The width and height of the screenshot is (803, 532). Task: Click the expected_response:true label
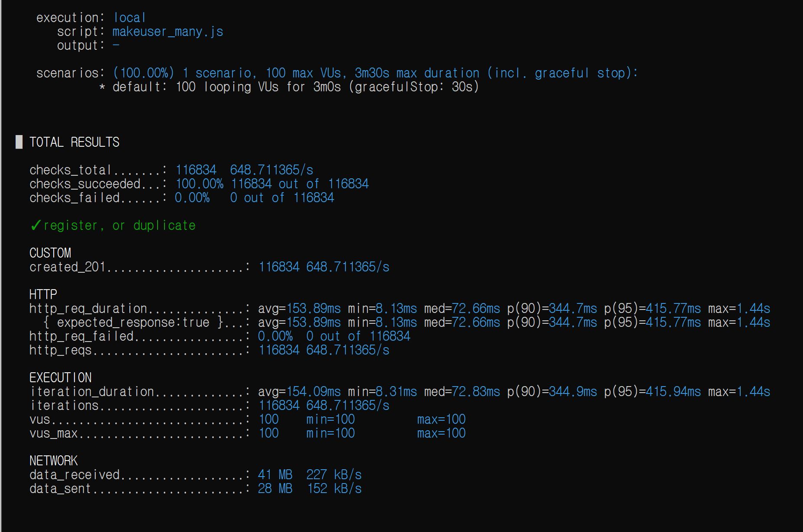[133, 322]
